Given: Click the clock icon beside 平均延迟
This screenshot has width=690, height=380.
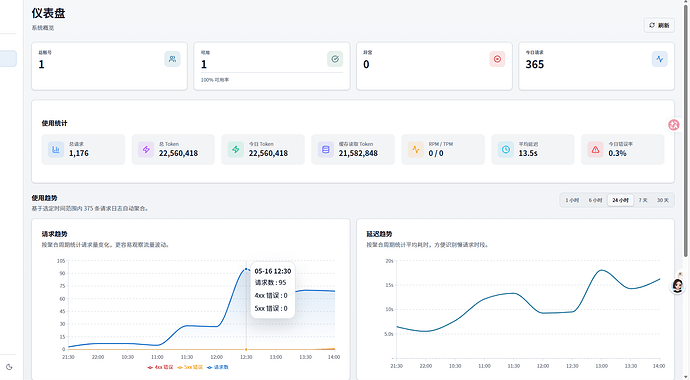Looking at the screenshot, I should coord(506,150).
